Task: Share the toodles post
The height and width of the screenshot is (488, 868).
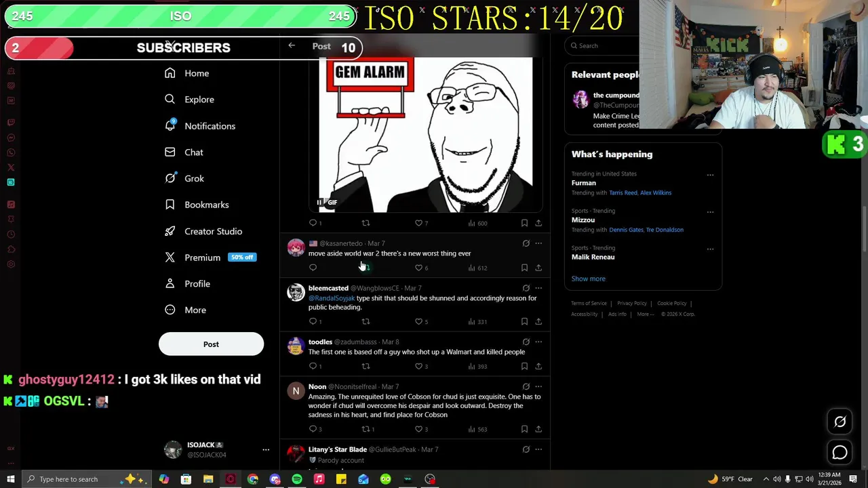Action: point(538,366)
